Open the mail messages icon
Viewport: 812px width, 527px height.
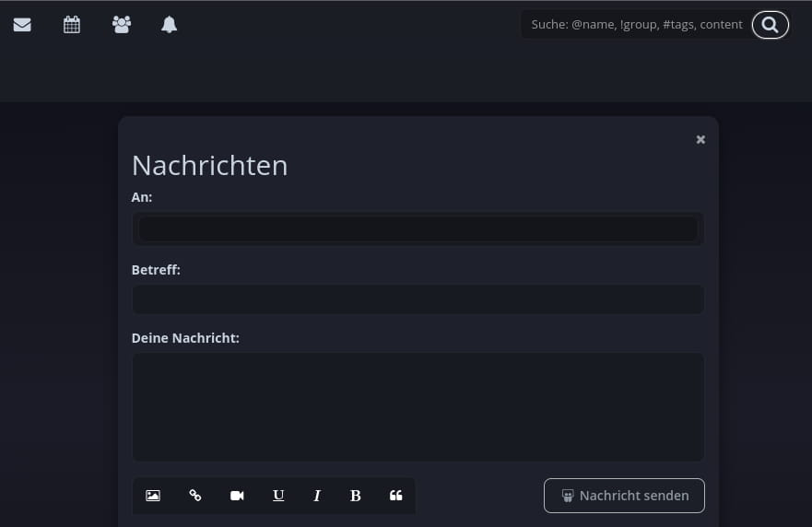click(22, 25)
